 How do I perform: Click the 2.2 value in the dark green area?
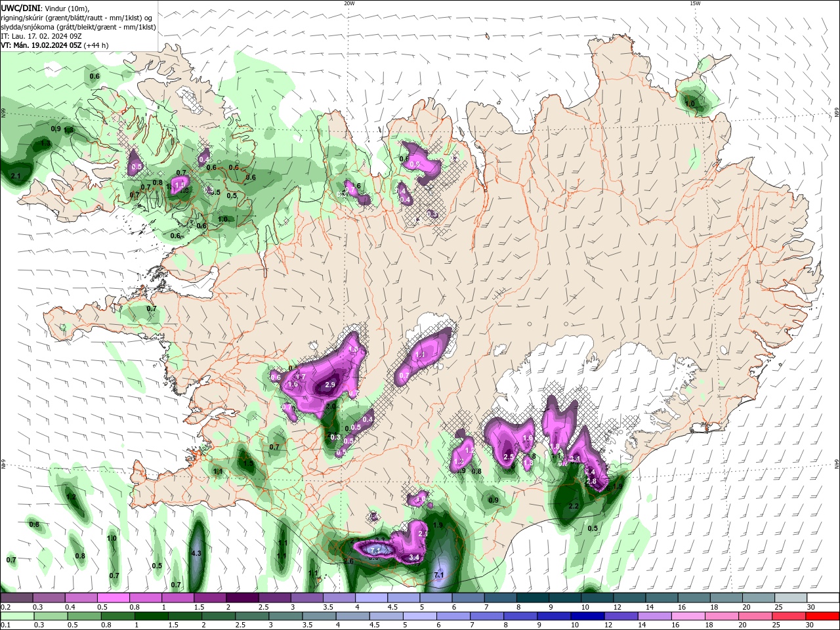pyautogui.click(x=574, y=506)
